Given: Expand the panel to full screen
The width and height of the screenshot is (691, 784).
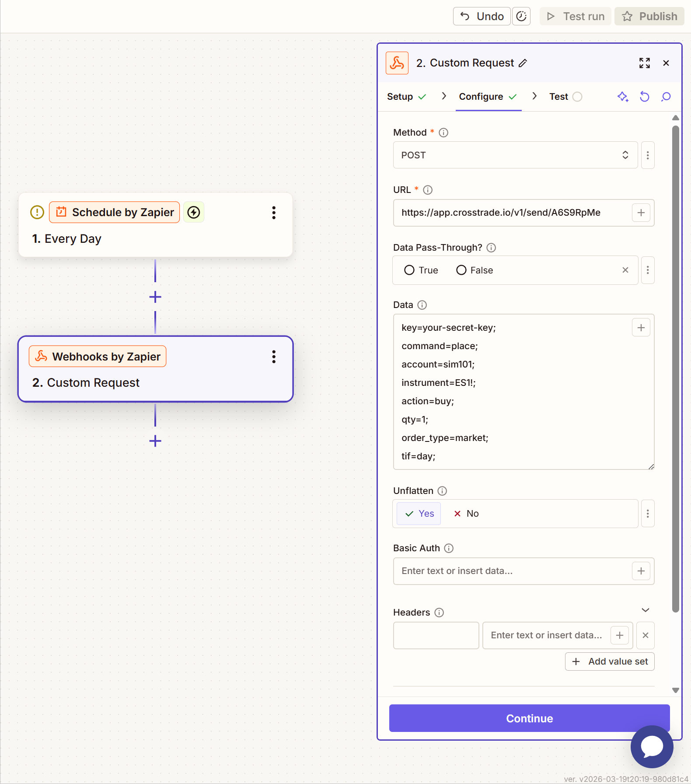Looking at the screenshot, I should 644,63.
